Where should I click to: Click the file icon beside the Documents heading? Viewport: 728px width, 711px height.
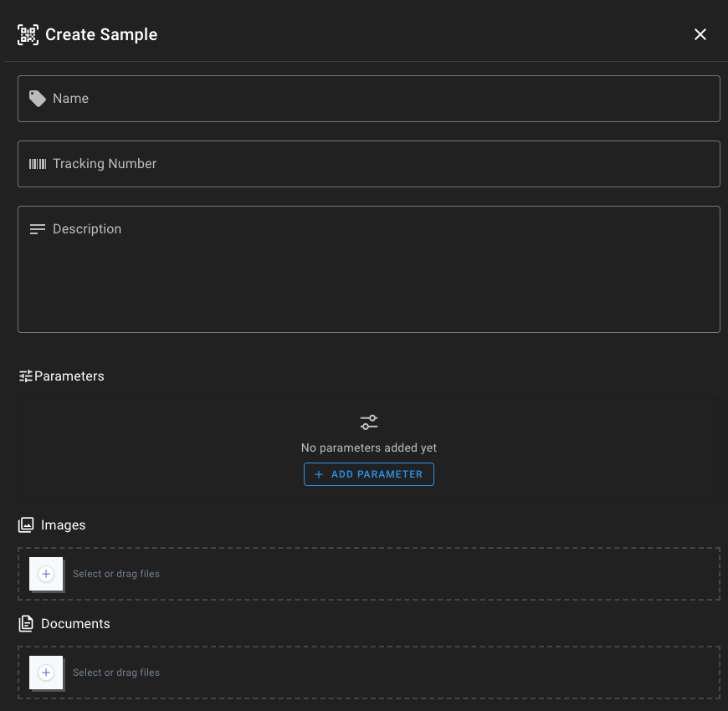27,624
